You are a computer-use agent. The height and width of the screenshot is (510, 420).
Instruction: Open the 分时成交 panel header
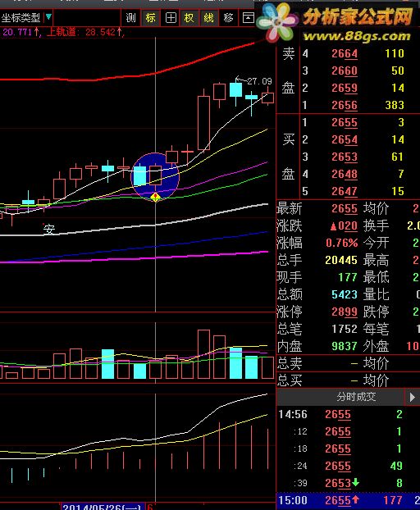340,397
